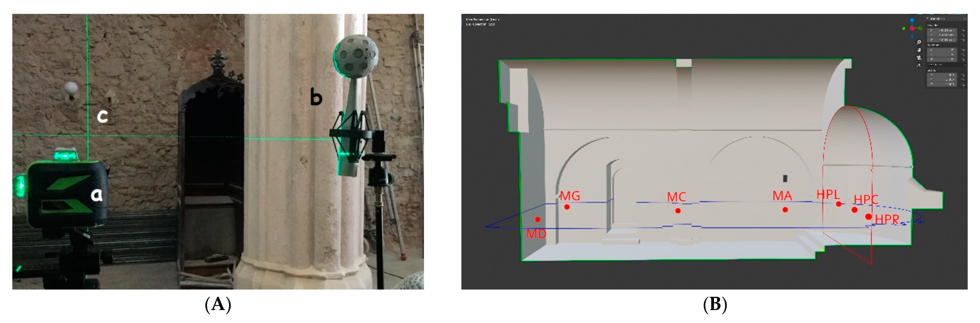Click the Location Y value field
This screenshot has width=980, height=323.
pos(942,35)
